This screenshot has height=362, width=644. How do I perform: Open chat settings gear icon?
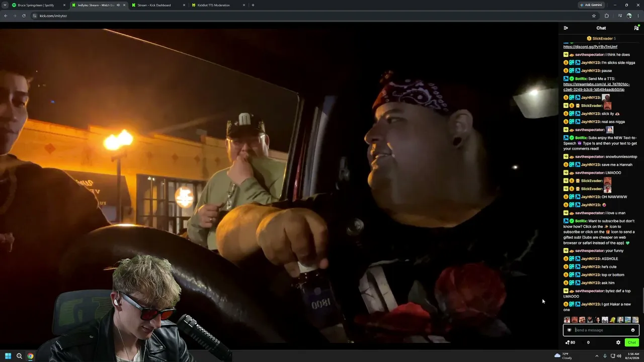tap(618, 342)
